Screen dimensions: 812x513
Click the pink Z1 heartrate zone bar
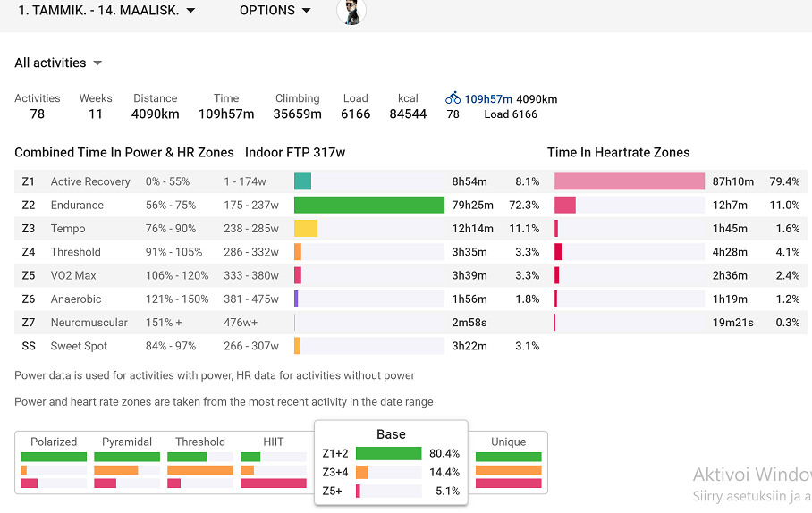pyautogui.click(x=629, y=181)
